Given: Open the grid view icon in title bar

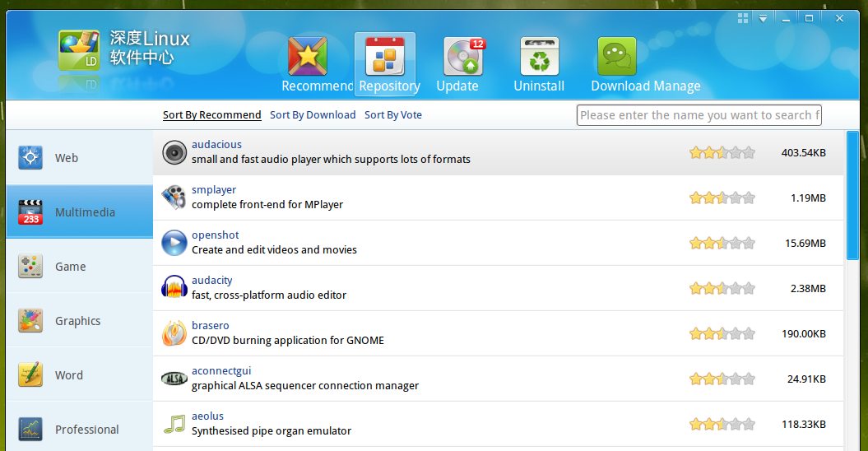Looking at the screenshot, I should tap(743, 18).
